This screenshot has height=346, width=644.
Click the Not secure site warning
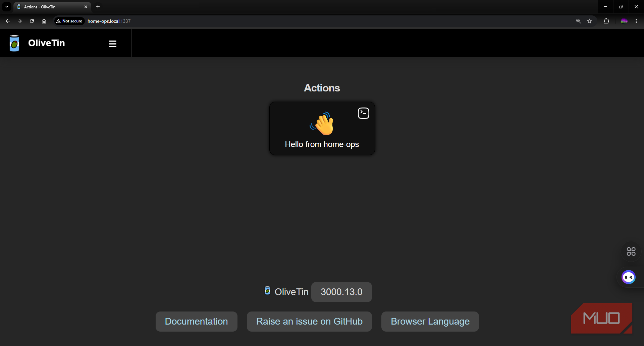pyautogui.click(x=69, y=21)
